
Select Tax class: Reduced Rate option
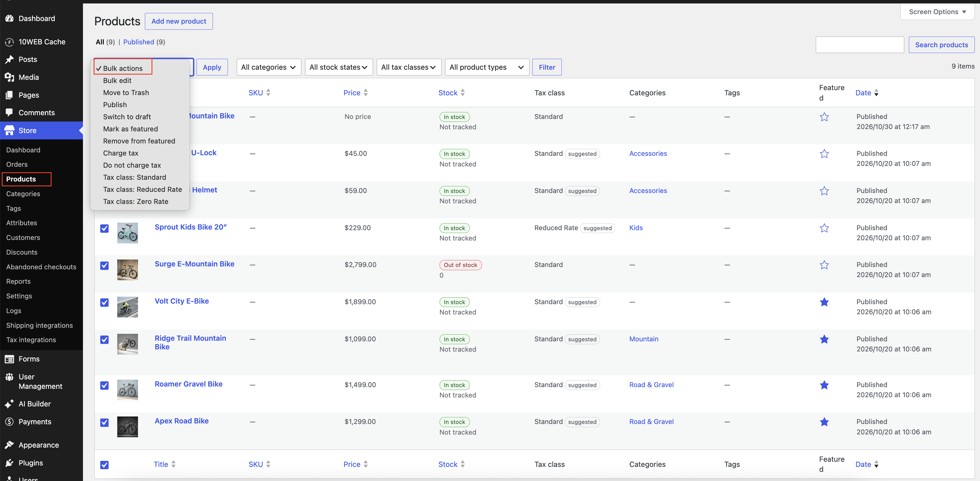tap(142, 189)
